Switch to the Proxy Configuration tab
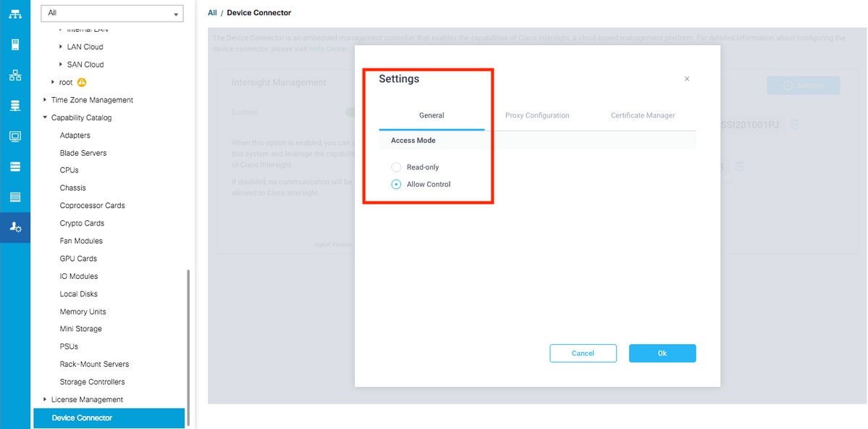 (537, 115)
